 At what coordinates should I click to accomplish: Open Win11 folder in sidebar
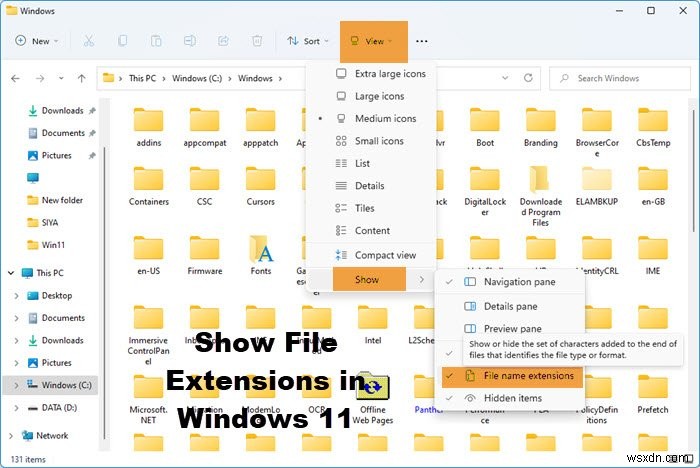tap(46, 245)
